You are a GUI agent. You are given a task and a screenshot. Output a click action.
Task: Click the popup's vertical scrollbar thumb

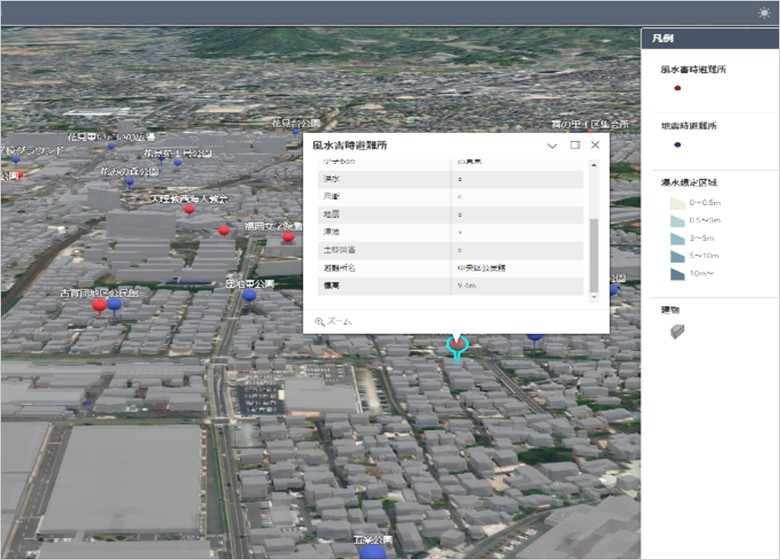tap(593, 255)
